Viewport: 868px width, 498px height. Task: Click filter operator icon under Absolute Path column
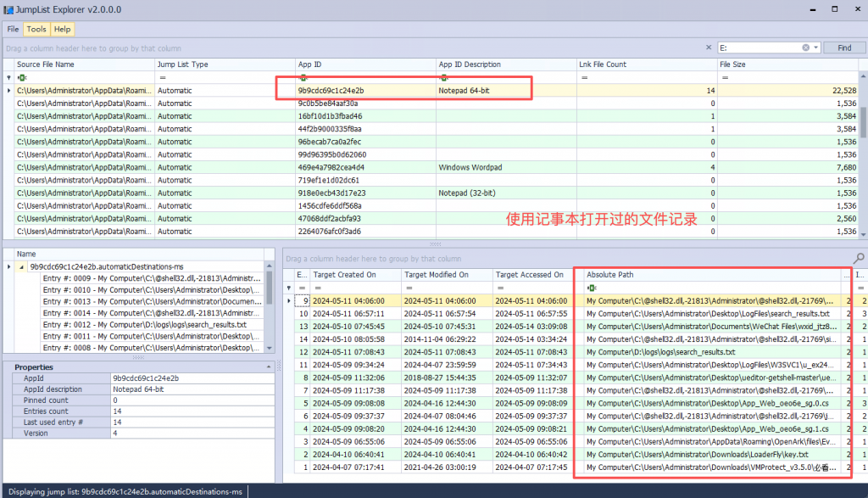[x=593, y=288]
